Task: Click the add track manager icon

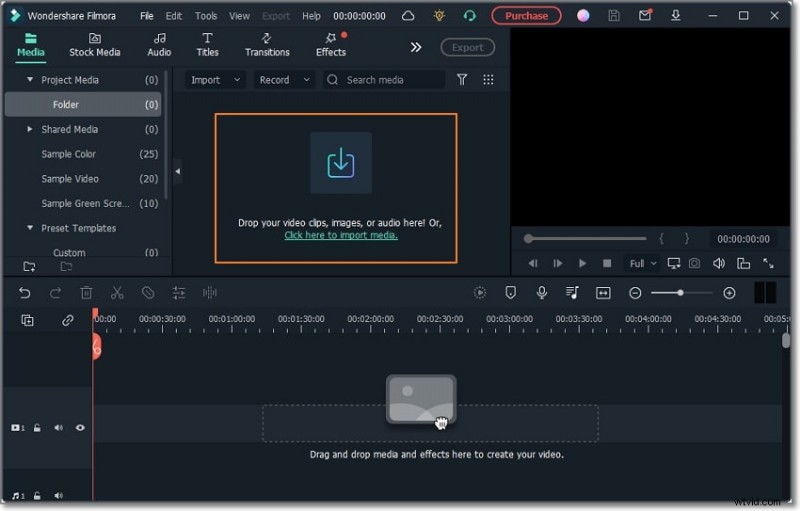Action: [x=28, y=320]
